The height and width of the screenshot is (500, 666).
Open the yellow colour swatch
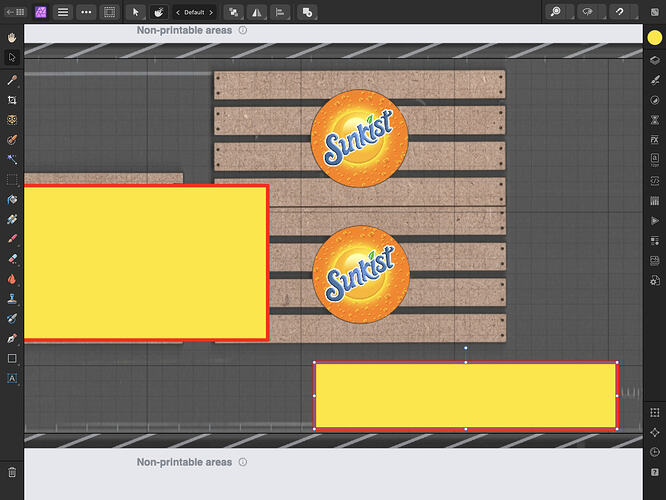point(655,37)
